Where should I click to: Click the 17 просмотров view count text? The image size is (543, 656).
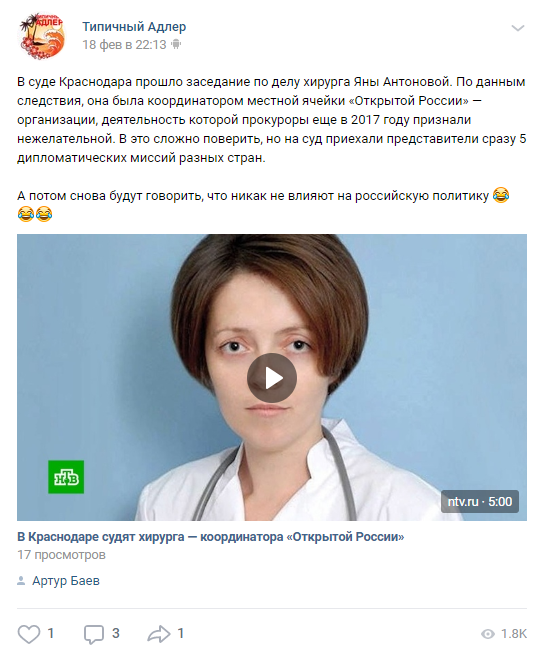point(61,555)
